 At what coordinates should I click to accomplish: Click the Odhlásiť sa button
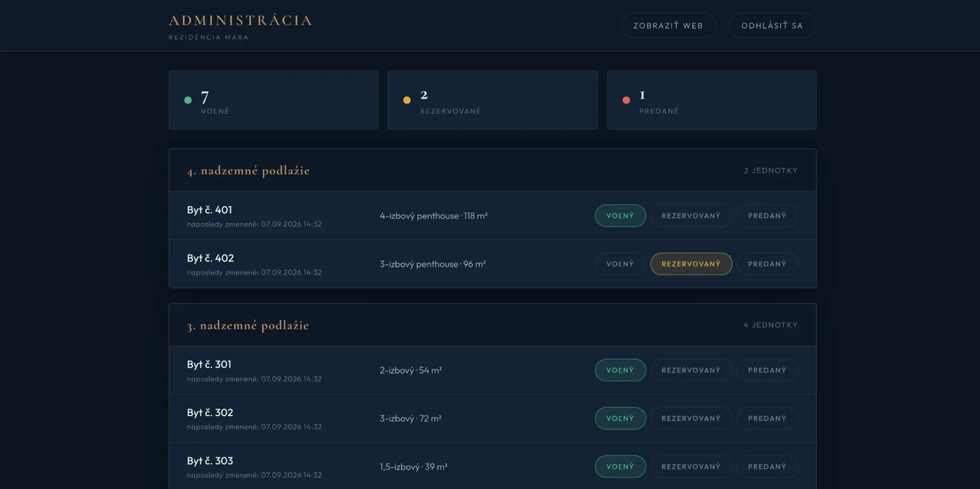[772, 25]
